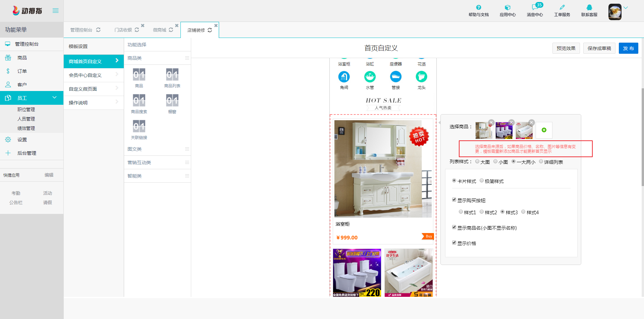This screenshot has height=319, width=644.
Task: Collapse the 员工 sidebar section
Action: (x=32, y=98)
